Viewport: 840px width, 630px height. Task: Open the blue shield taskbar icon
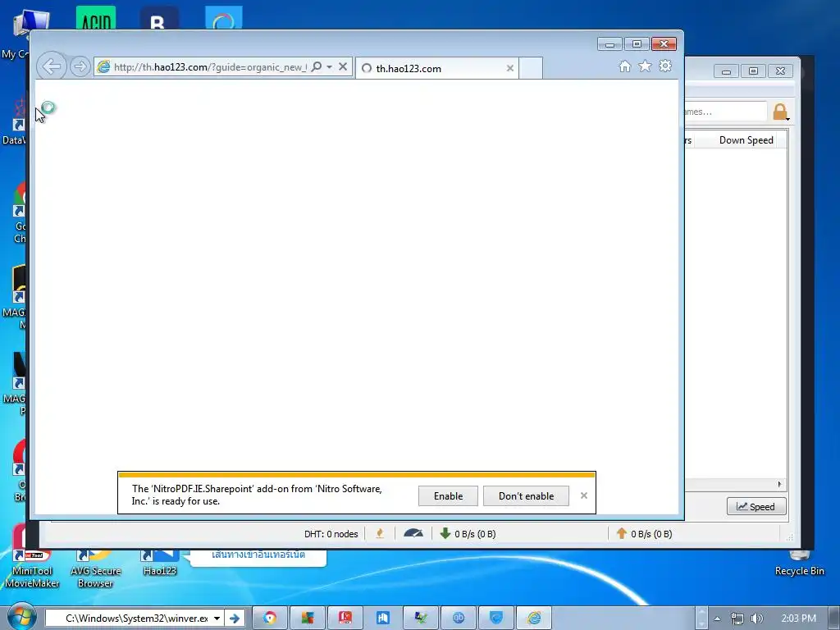[x=496, y=619]
